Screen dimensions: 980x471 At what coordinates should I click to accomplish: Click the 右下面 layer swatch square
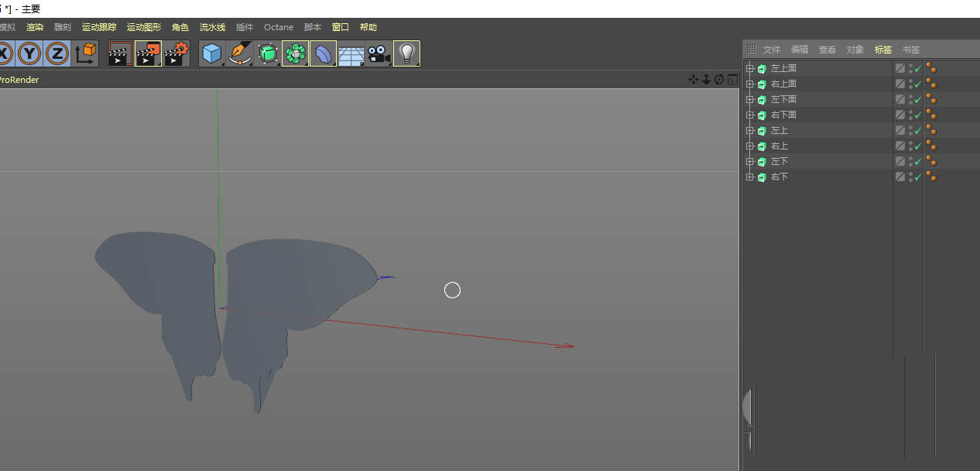[900, 115]
